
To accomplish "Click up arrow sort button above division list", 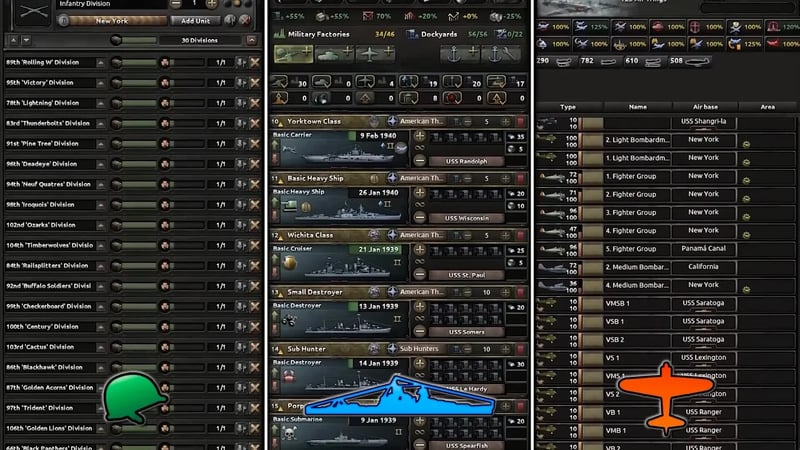I will pyautogui.click(x=14, y=40).
